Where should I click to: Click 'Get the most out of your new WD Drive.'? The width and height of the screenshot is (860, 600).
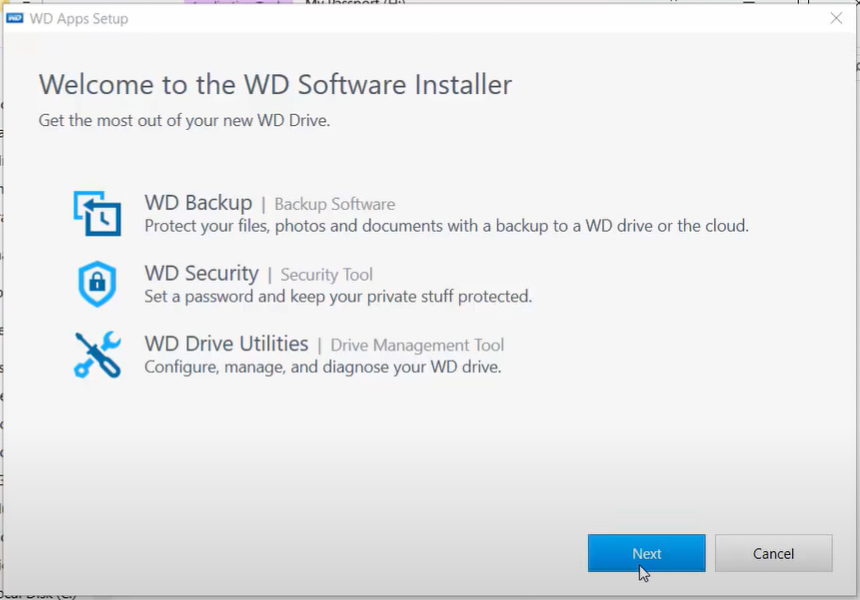pos(184,120)
